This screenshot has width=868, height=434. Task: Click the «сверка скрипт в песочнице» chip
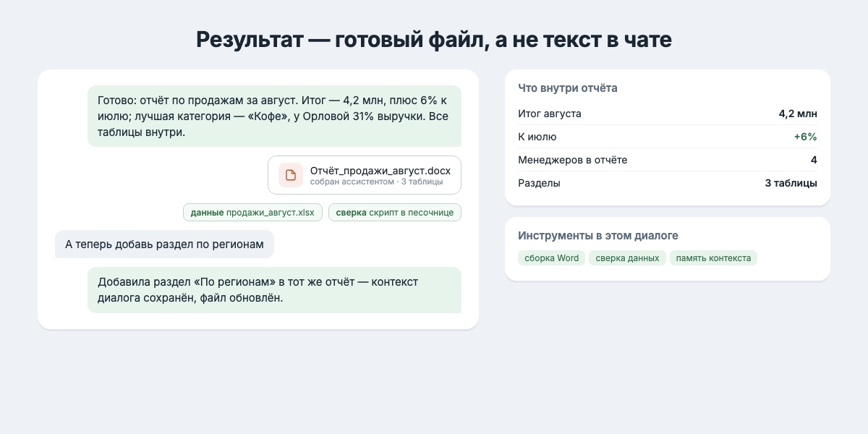pyautogui.click(x=395, y=213)
